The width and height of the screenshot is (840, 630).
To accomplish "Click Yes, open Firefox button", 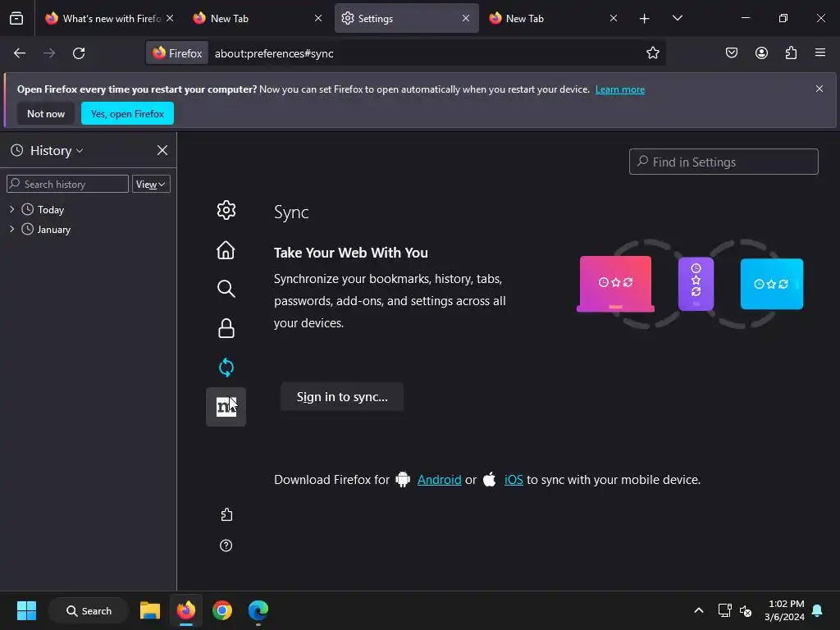I will coord(127,113).
